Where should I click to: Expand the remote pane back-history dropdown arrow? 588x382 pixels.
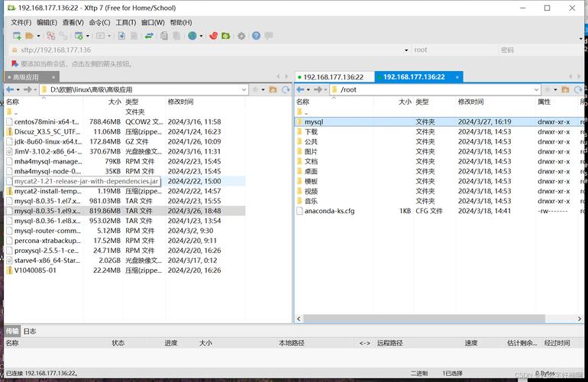point(309,89)
